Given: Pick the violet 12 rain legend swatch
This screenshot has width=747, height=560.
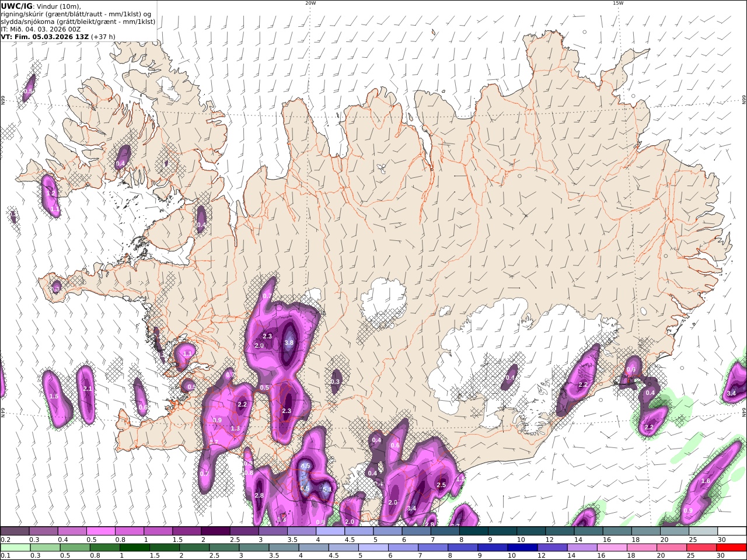Looking at the screenshot, I should coord(551,548).
